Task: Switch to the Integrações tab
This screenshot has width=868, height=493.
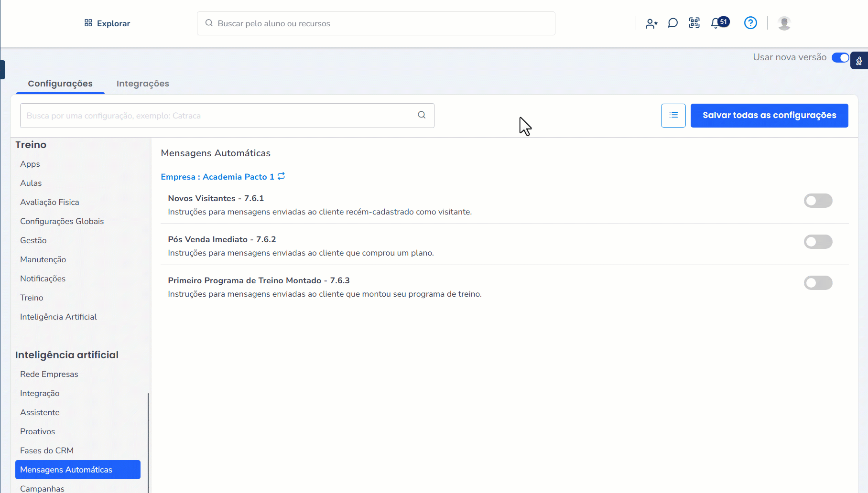Action: click(142, 84)
